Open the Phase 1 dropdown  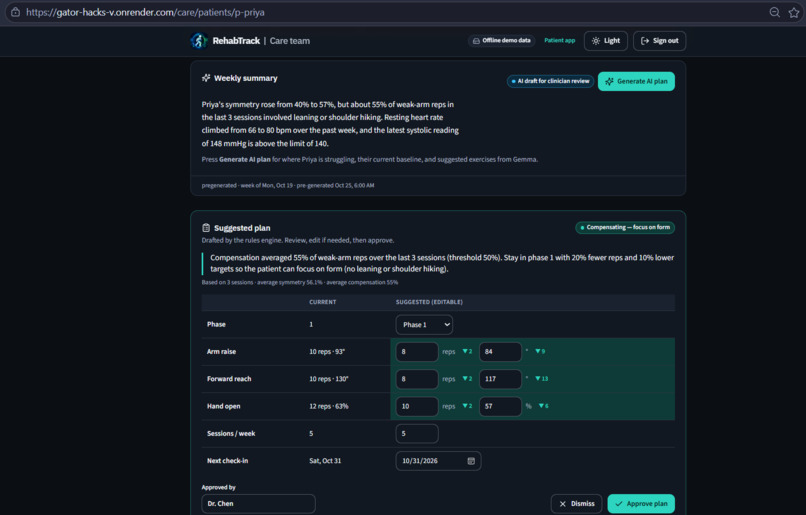(x=424, y=325)
